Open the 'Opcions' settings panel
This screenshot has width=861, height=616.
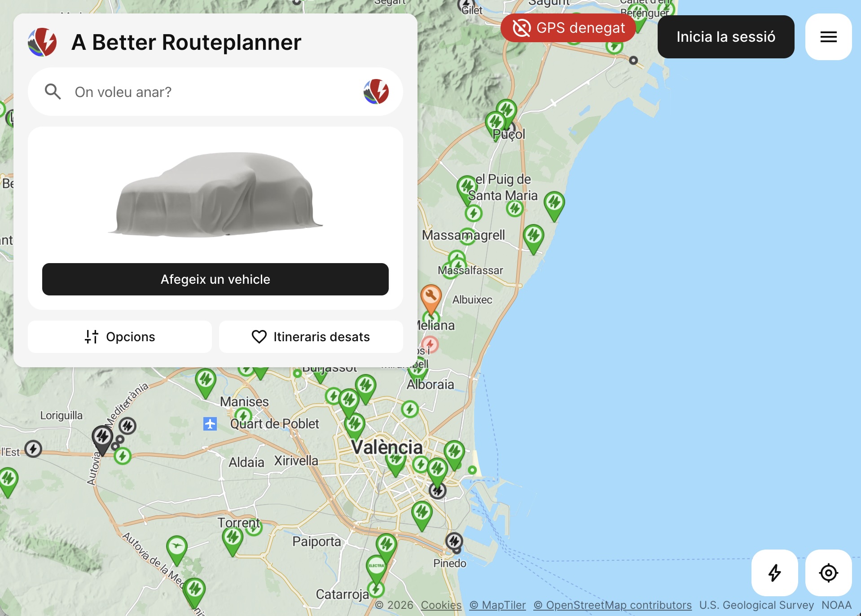click(120, 337)
